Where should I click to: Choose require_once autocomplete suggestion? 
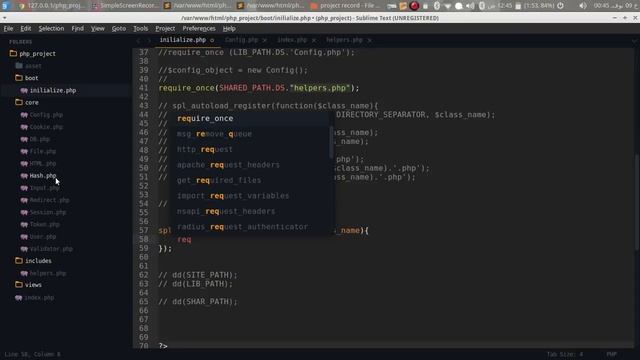[x=251, y=118]
